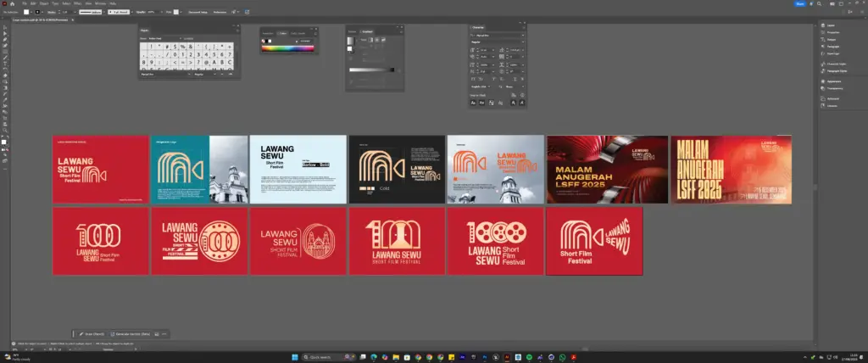Switch to the Color tab in the color panel
The image size is (868, 363).
point(282,31)
